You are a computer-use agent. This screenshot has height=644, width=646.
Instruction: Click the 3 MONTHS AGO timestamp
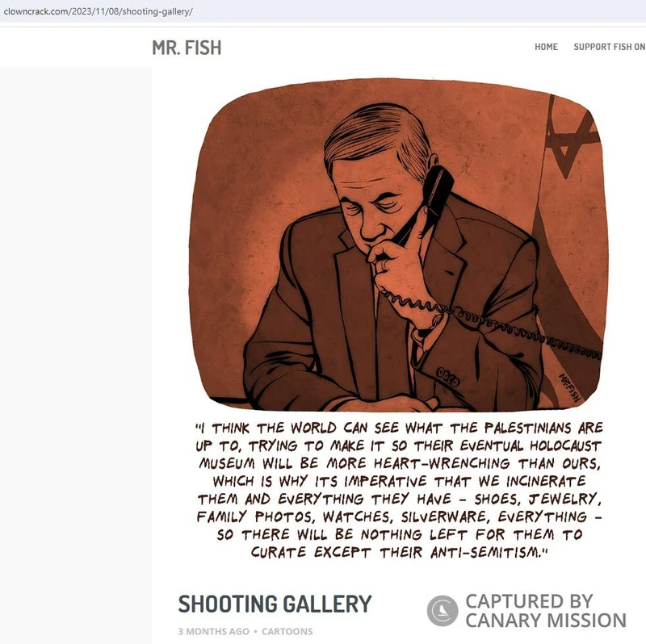pos(213,631)
